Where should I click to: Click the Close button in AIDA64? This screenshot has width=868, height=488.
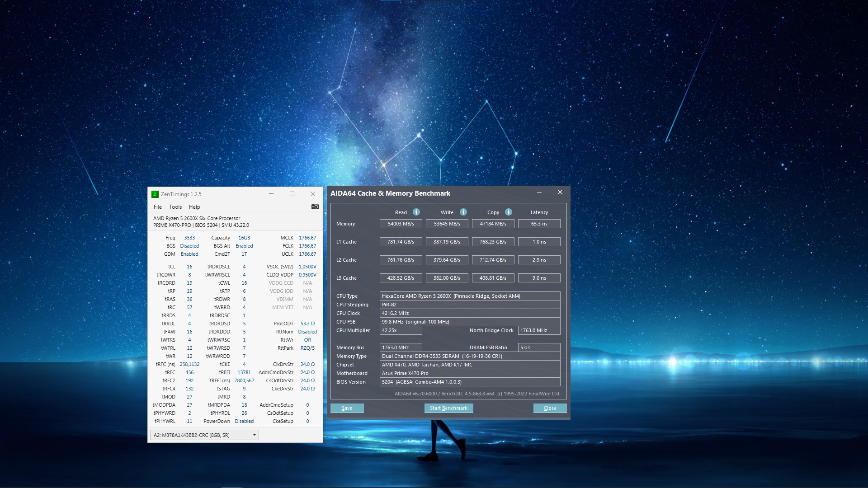pyautogui.click(x=550, y=408)
